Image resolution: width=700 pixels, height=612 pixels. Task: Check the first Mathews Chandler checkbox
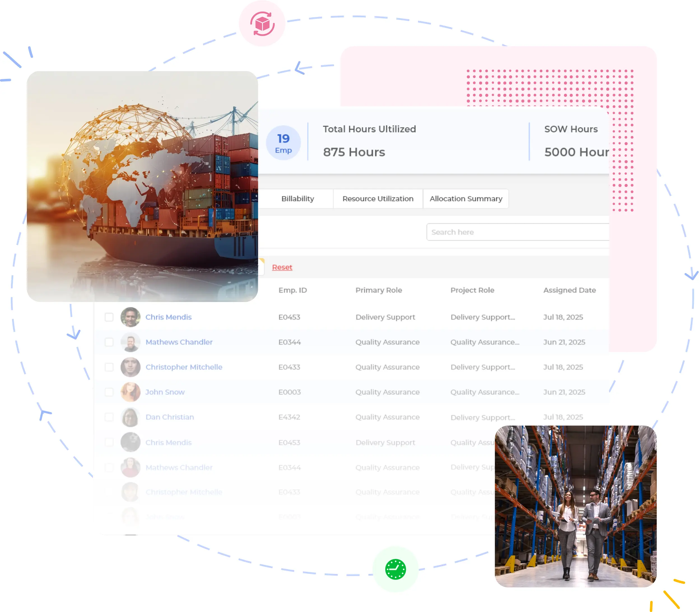(109, 342)
